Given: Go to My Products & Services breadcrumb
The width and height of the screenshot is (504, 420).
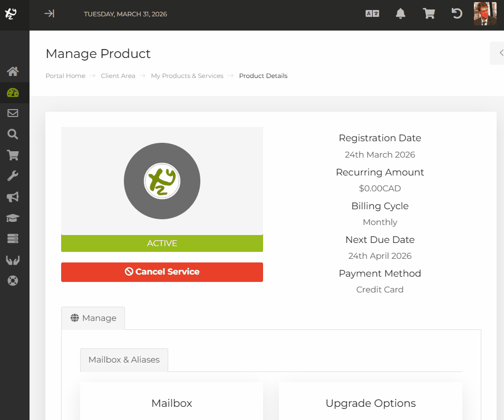Looking at the screenshot, I should pyautogui.click(x=187, y=76).
